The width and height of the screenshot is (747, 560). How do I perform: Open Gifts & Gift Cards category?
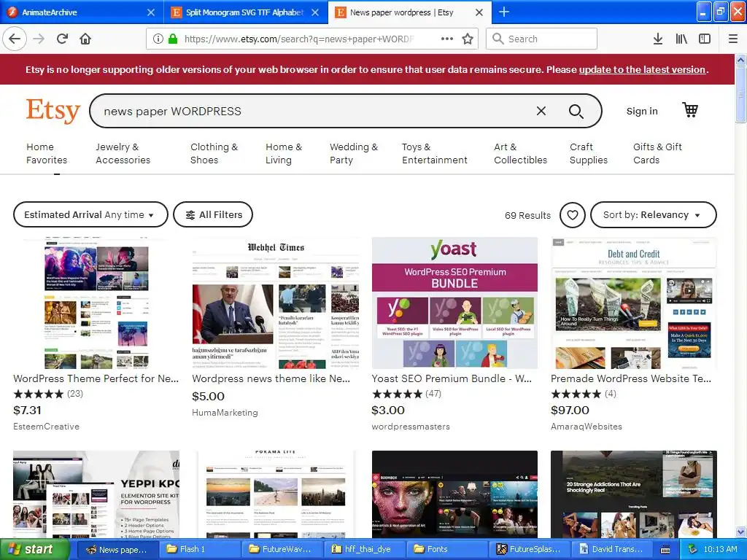[657, 153]
